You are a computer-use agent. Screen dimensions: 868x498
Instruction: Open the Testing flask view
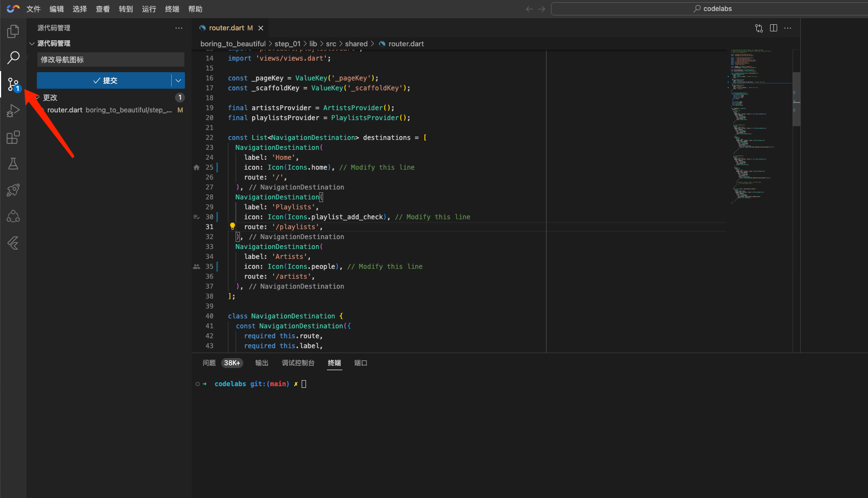13,164
